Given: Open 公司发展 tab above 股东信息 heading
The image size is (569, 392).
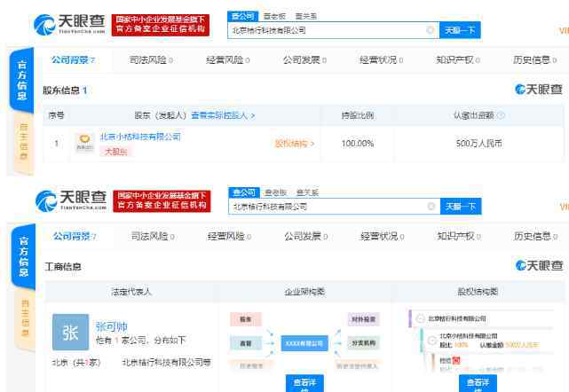Looking at the screenshot, I should (304, 59).
